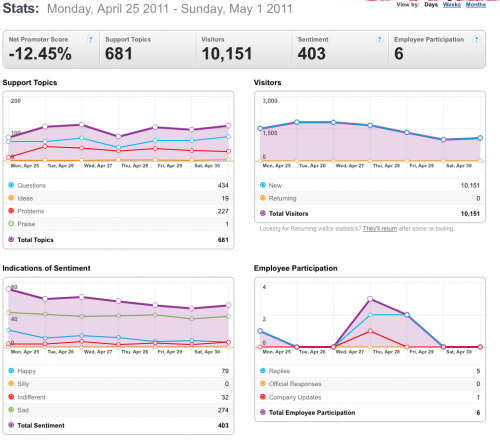This screenshot has width=500, height=443.
Task: Click the Happy blue legend marker
Action: point(11,371)
